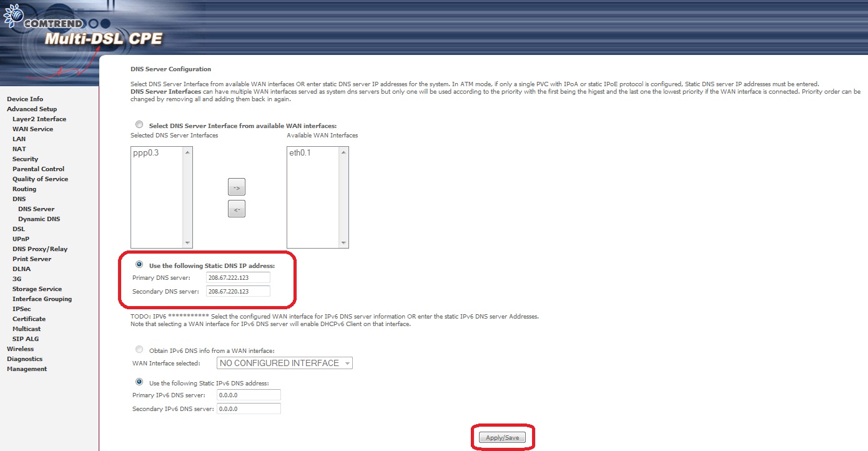The height and width of the screenshot is (451, 868).
Task: Click the <- remove interface arrow button
Action: pos(236,208)
